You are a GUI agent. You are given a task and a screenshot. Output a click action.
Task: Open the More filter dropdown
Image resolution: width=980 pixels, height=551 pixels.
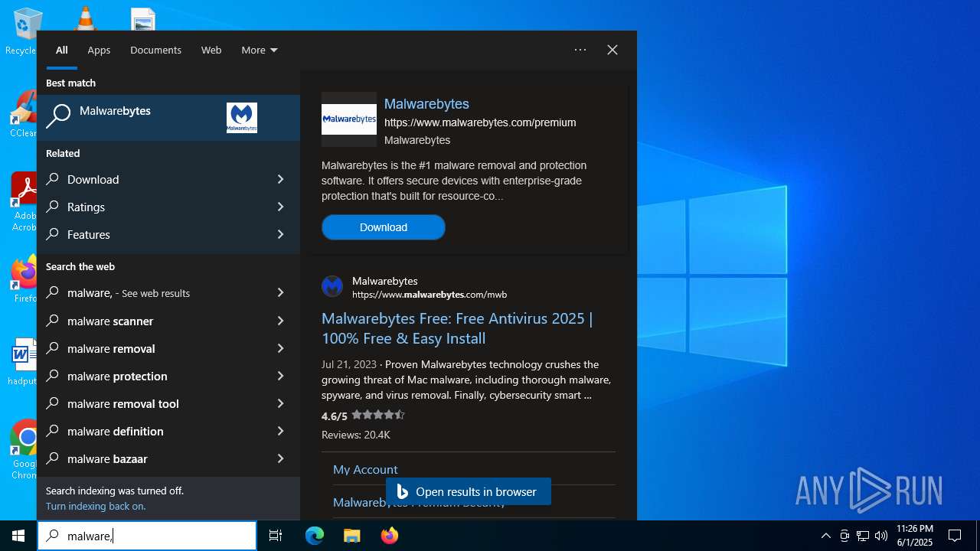click(x=260, y=50)
